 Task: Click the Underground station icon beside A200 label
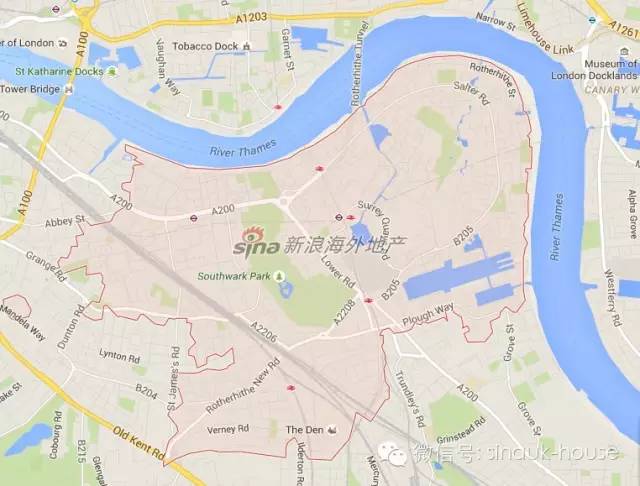point(193,218)
